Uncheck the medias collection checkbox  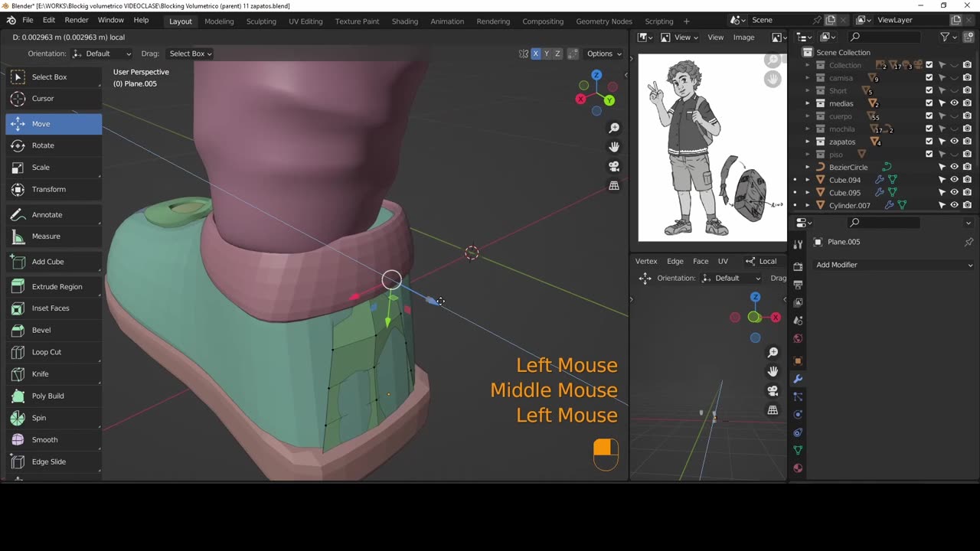(x=929, y=103)
